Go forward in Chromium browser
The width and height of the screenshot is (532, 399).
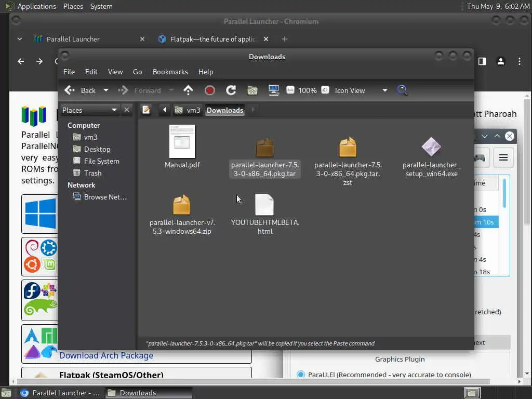[x=39, y=61]
